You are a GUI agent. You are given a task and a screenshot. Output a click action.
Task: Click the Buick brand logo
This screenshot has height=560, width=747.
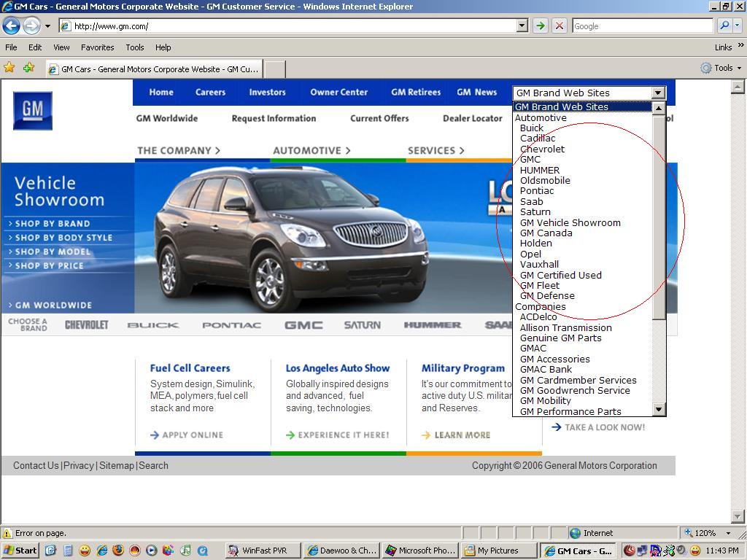[x=153, y=325]
